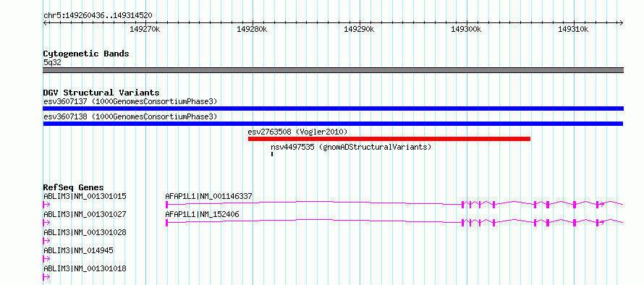
Task: Click the esv3607137 blue variant bar
Action: point(333,109)
